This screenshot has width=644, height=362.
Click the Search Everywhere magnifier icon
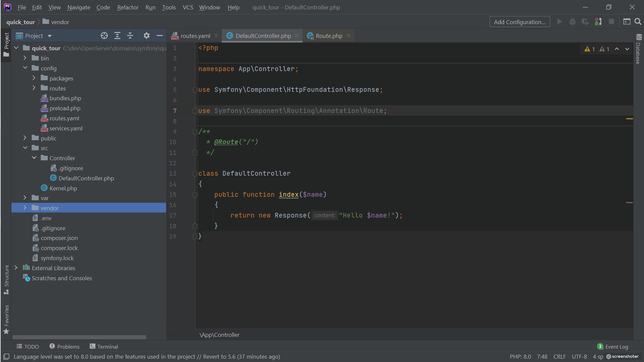(x=638, y=22)
